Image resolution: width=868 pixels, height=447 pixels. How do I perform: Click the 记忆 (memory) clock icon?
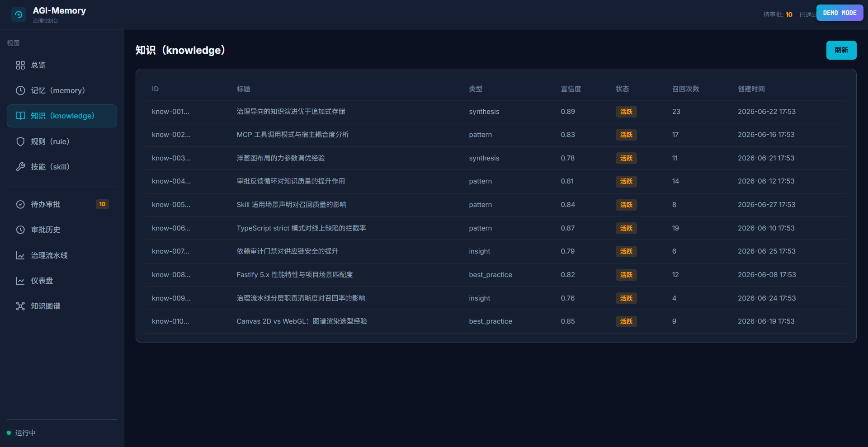20,90
